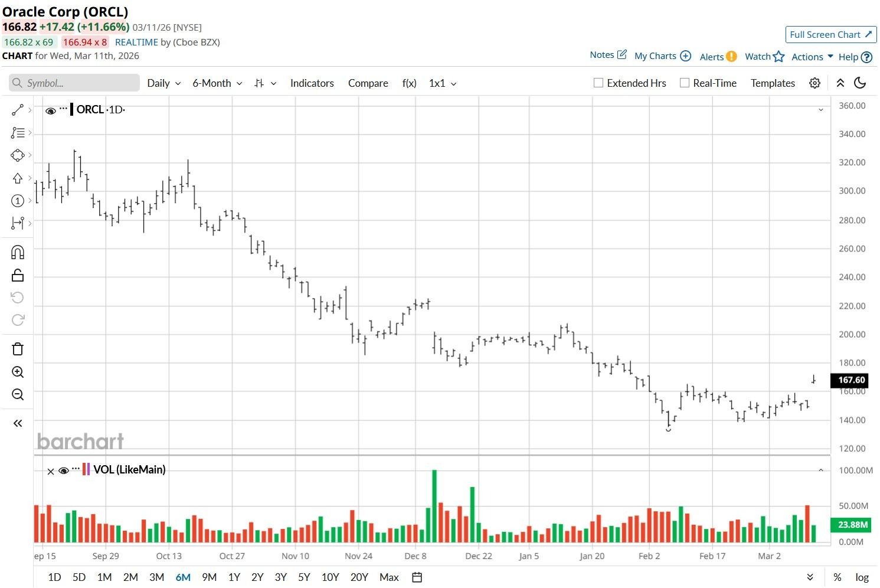This screenshot has width=880, height=588.
Task: Enable the Real-Time checkbox
Action: 685,83
